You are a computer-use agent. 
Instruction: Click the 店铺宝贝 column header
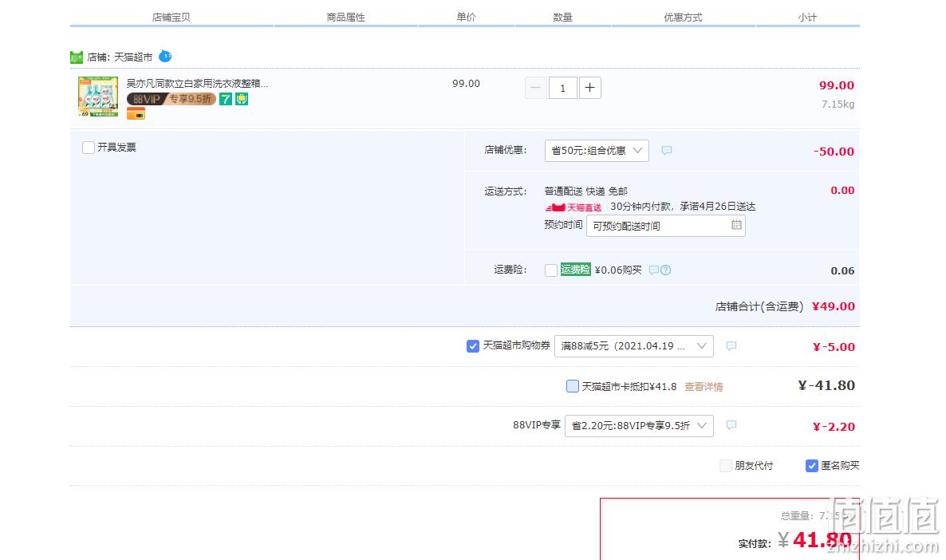tap(171, 18)
